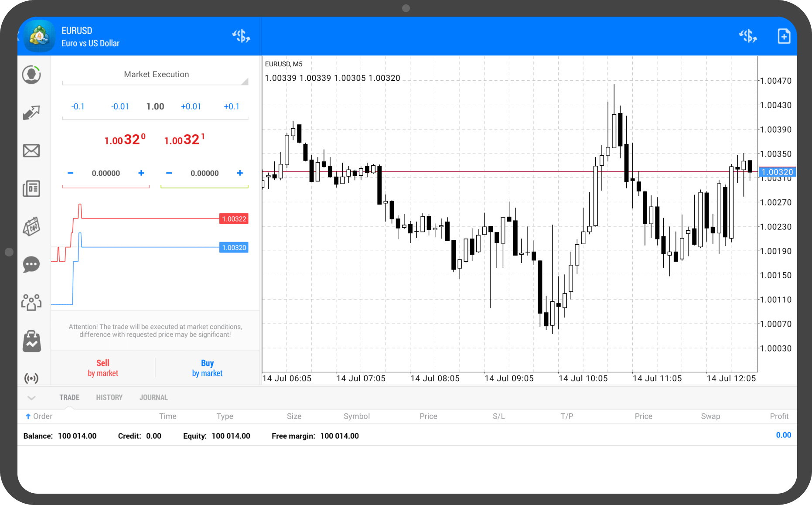Screen dimensions: 812x505
Task: Collapse the bottom panel with chevron
Action: point(31,398)
